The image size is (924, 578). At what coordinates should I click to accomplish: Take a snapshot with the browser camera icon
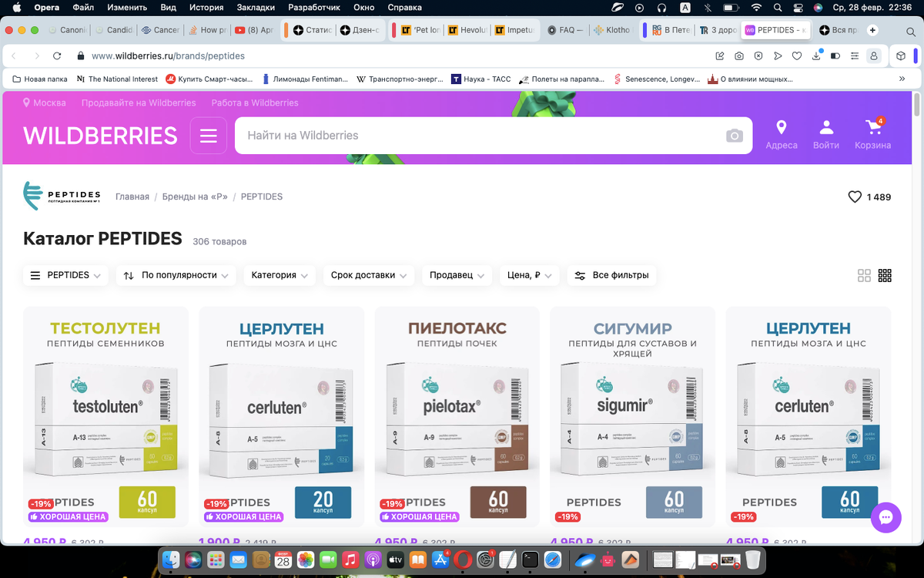[739, 55]
